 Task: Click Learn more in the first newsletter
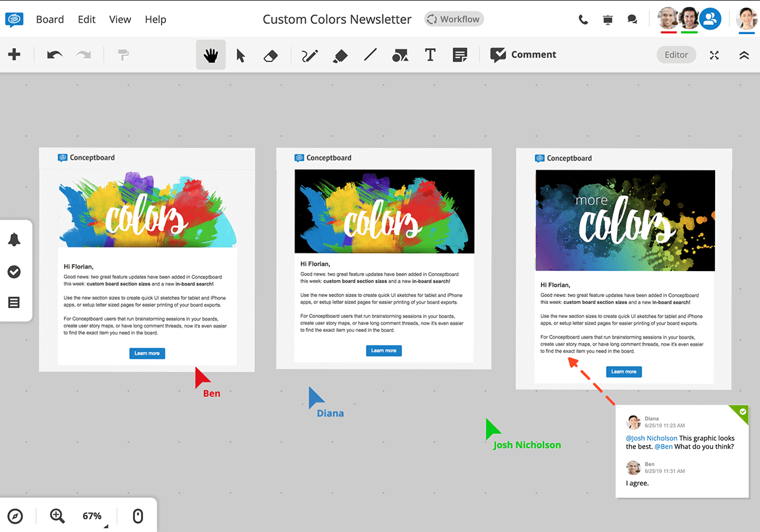[148, 353]
